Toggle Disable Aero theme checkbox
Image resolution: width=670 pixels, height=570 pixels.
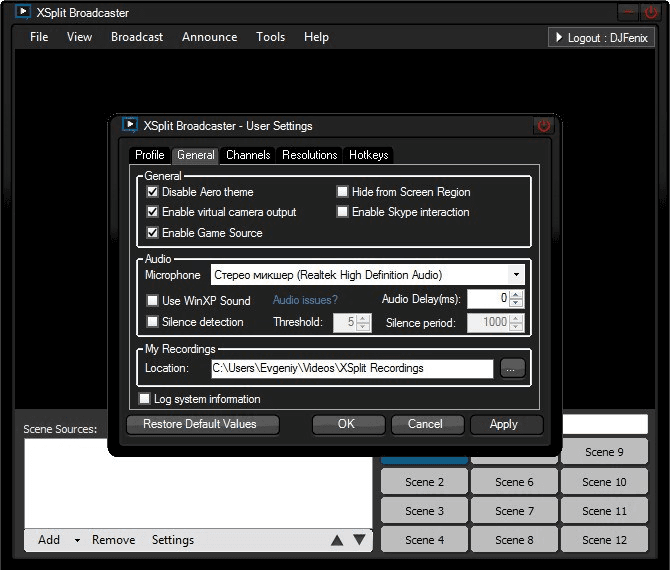point(153,191)
